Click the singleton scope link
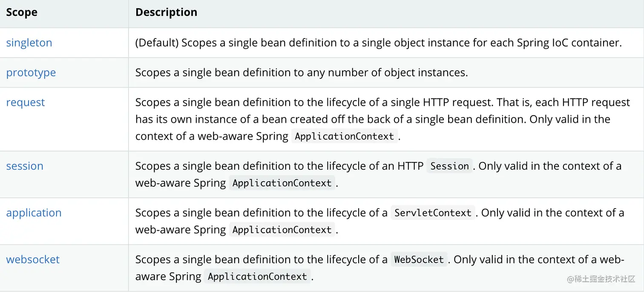The width and height of the screenshot is (644, 292). 29,43
